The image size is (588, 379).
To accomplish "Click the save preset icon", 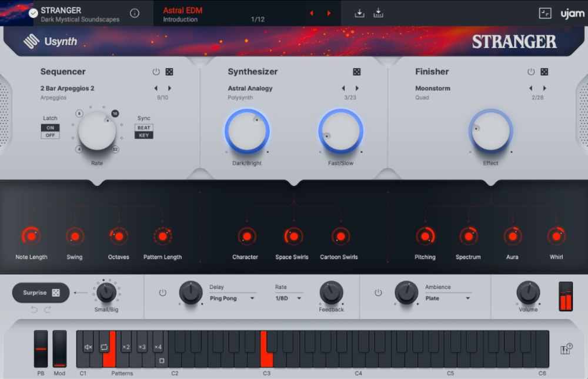I will (x=359, y=12).
